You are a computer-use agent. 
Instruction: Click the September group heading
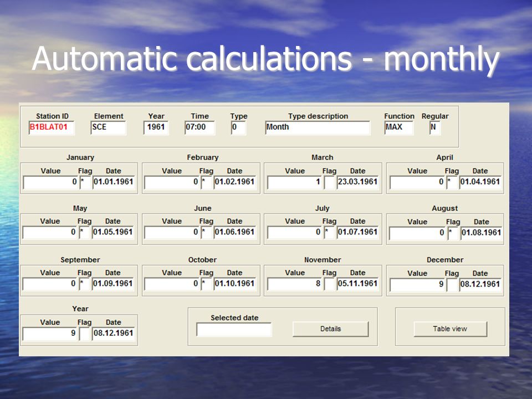click(x=80, y=260)
